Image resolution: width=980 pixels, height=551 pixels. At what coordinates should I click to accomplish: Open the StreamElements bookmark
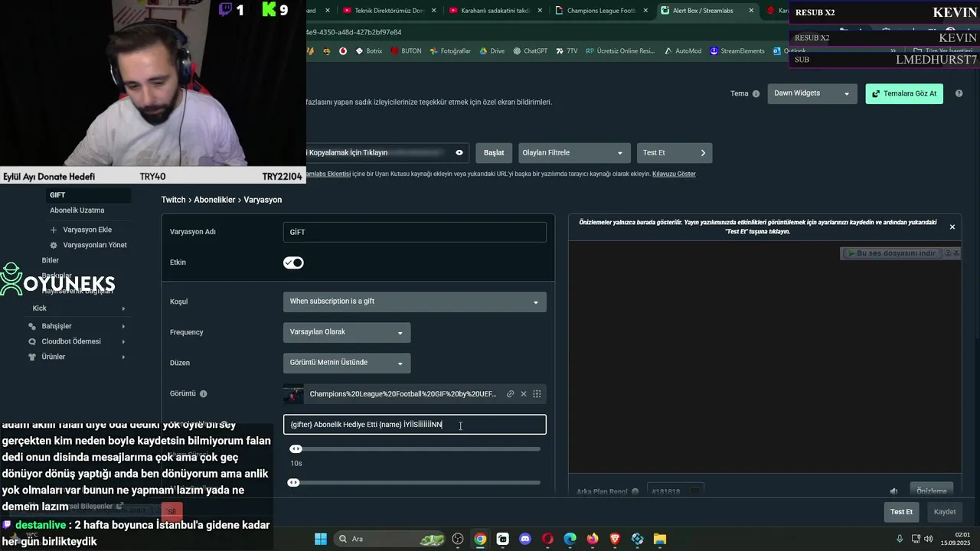737,51
